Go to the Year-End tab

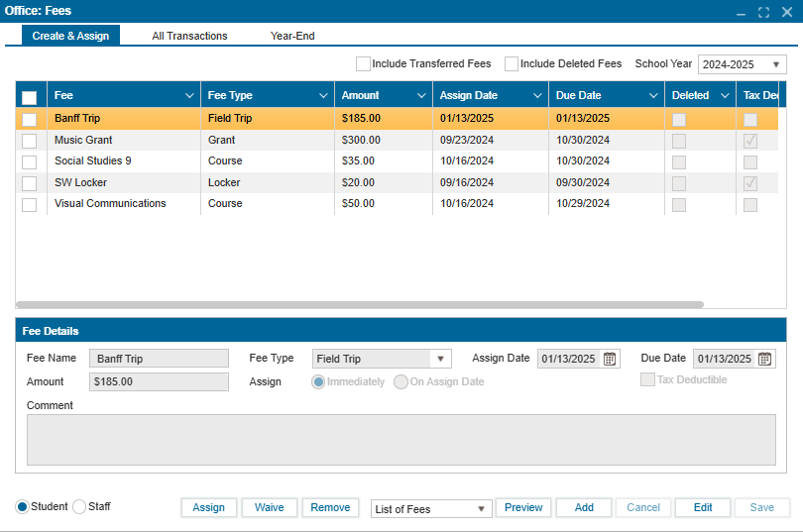(292, 36)
